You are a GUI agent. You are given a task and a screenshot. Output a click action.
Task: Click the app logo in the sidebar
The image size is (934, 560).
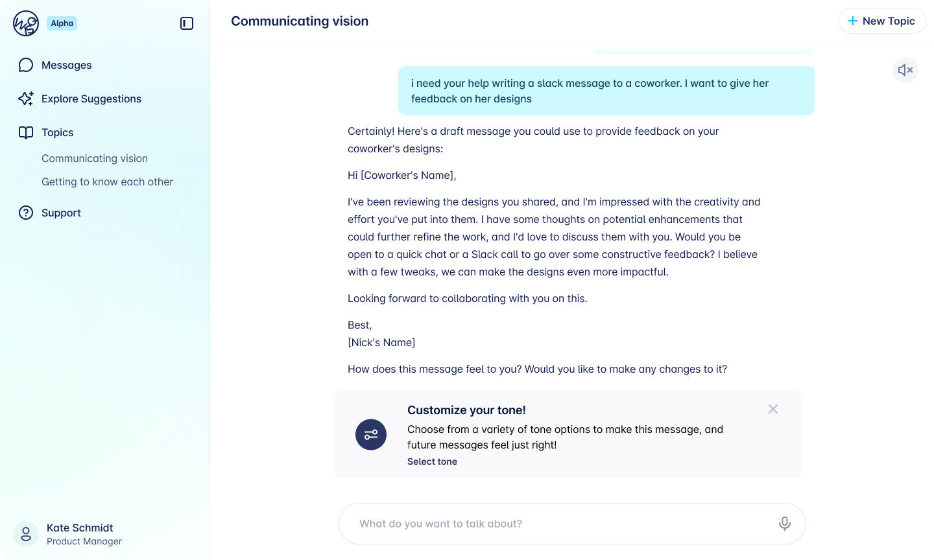(26, 23)
